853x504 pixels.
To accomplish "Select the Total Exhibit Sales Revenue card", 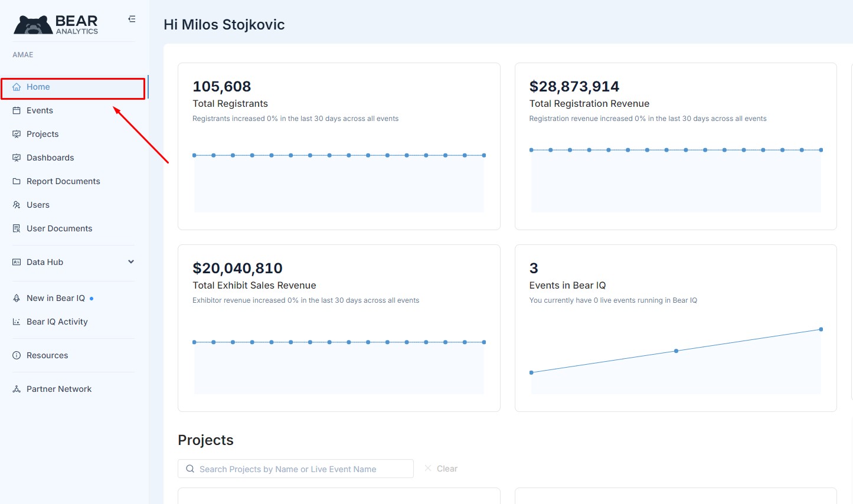I will (339, 328).
